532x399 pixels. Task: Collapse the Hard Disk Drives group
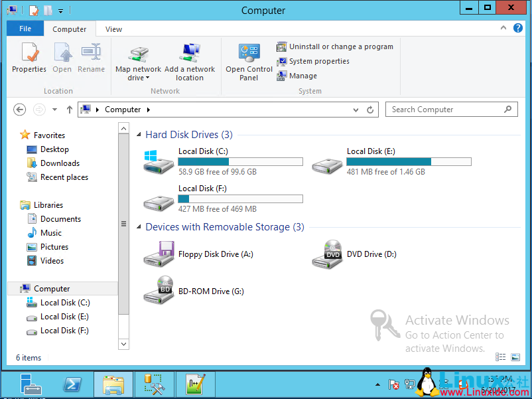139,135
